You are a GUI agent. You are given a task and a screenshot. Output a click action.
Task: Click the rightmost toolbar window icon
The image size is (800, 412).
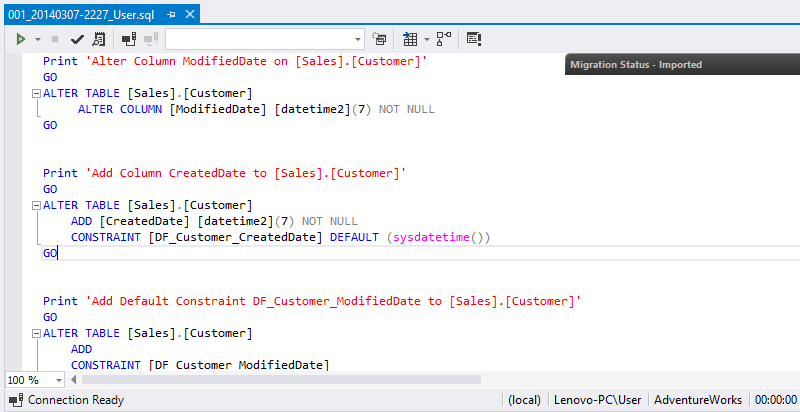(474, 39)
